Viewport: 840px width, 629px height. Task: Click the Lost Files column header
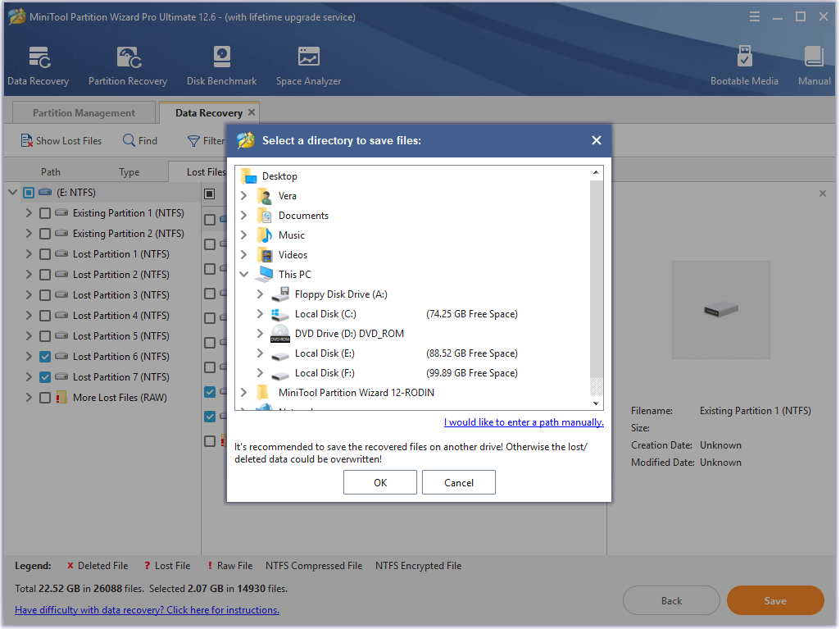click(207, 172)
